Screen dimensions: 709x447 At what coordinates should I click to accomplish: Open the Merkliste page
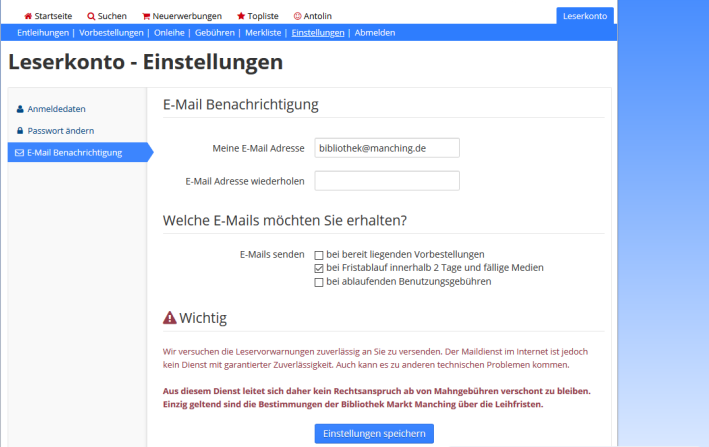click(x=263, y=33)
